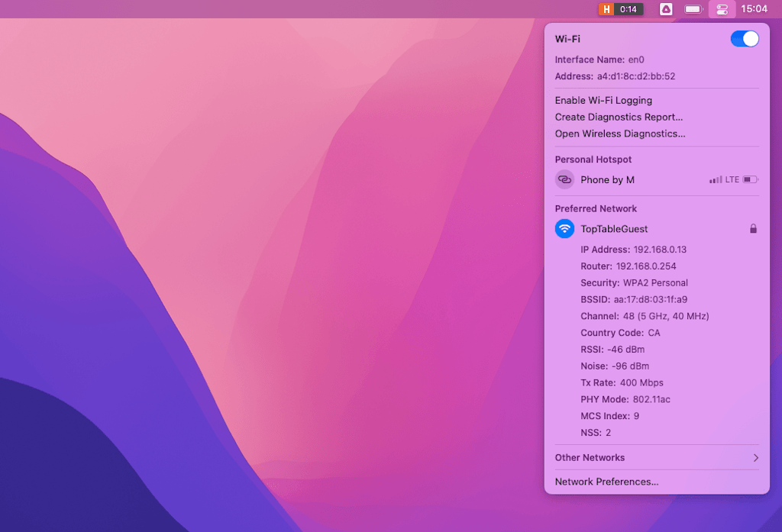This screenshot has width=782, height=532.
Task: Enable Wi-Fi Logging
Action: 603,100
